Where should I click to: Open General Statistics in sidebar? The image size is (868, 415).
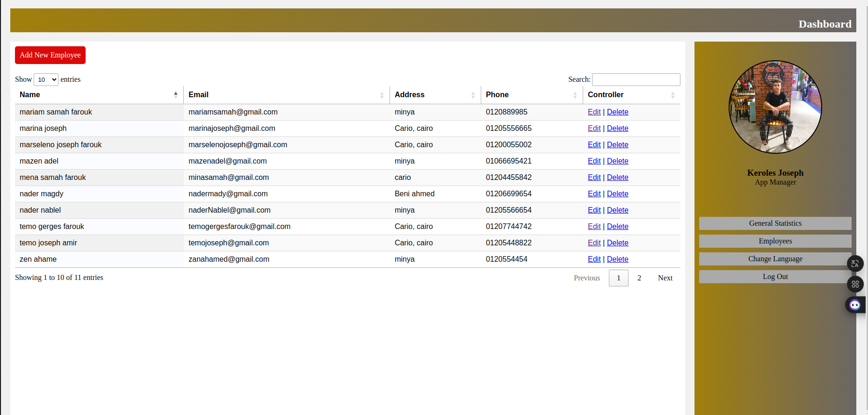(x=775, y=223)
